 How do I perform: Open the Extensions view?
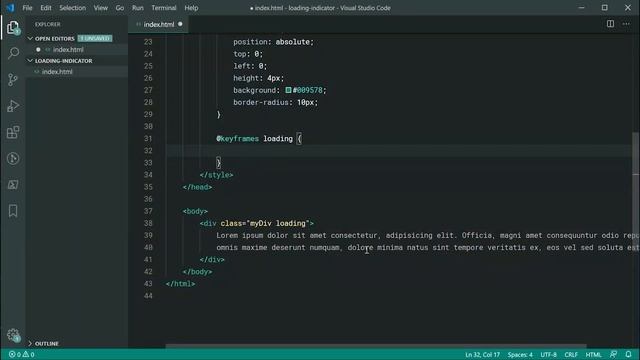pyautogui.click(x=13, y=132)
